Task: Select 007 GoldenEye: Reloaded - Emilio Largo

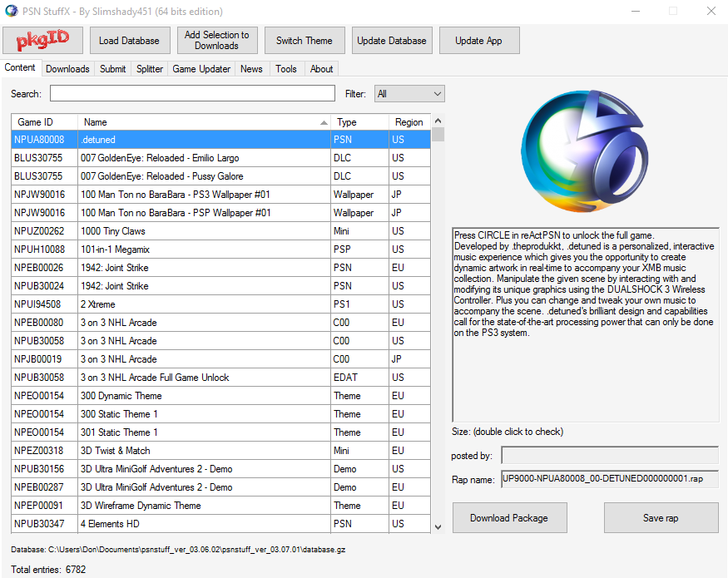Action: 221,158
